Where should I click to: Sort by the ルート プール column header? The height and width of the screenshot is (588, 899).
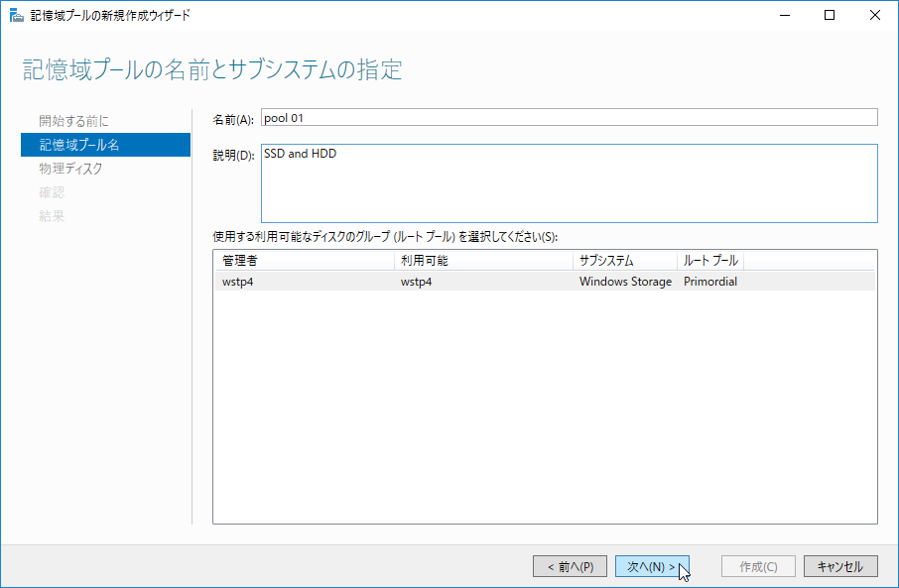click(710, 261)
